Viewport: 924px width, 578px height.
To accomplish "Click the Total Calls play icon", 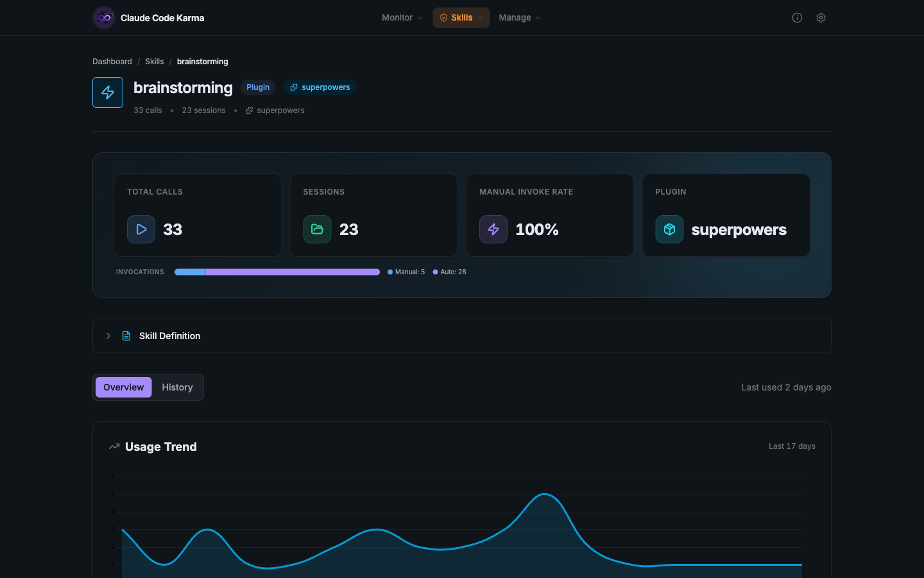I will point(141,229).
